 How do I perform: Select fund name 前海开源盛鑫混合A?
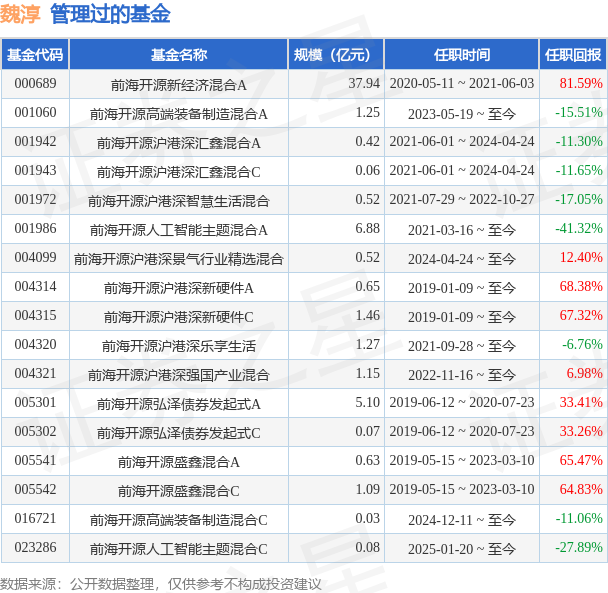click(x=179, y=462)
